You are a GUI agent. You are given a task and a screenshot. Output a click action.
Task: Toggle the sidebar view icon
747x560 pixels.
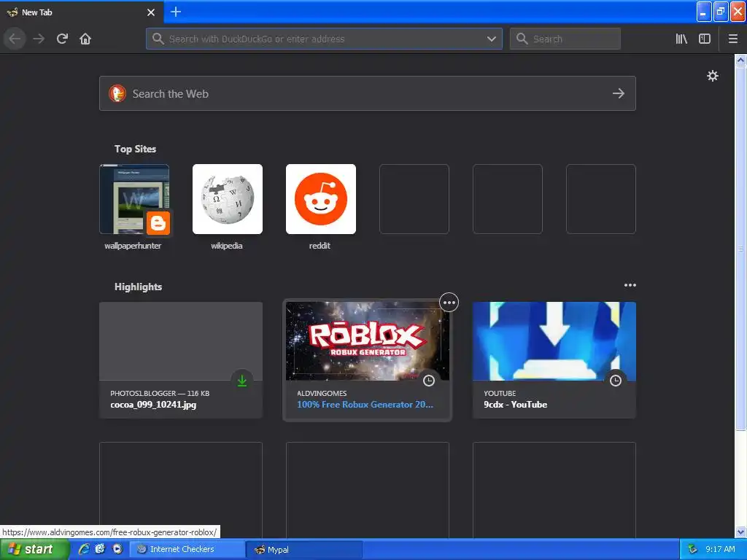click(x=705, y=39)
